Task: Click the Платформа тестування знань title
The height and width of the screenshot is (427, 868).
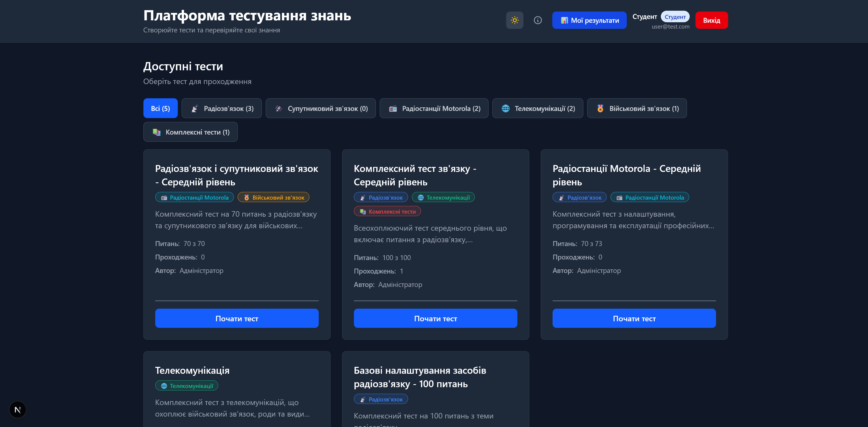Action: click(247, 15)
